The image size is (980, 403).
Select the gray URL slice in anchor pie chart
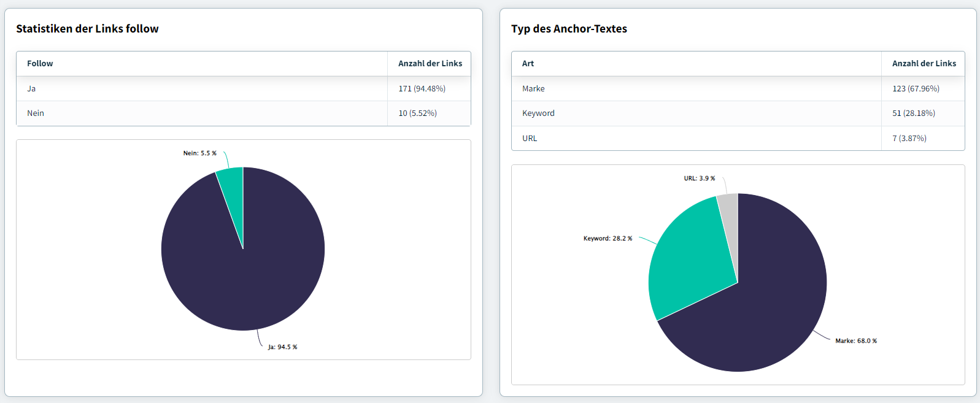pos(729,212)
